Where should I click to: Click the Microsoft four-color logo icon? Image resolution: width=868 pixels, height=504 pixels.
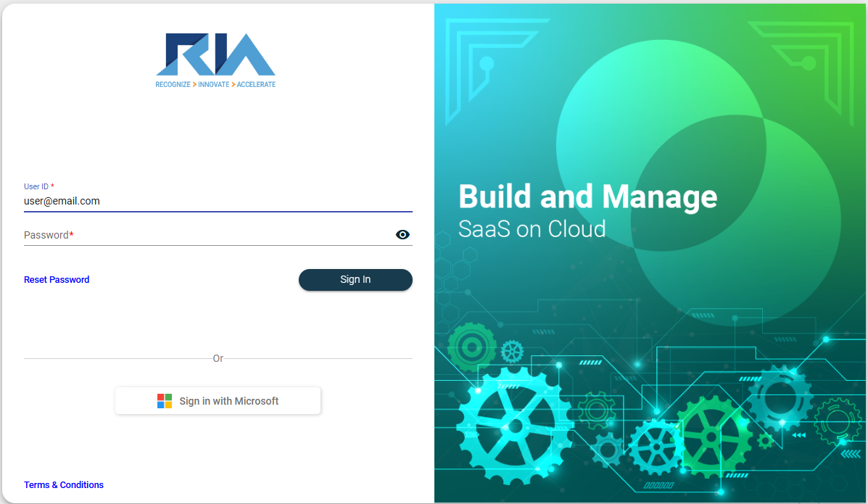click(x=165, y=401)
